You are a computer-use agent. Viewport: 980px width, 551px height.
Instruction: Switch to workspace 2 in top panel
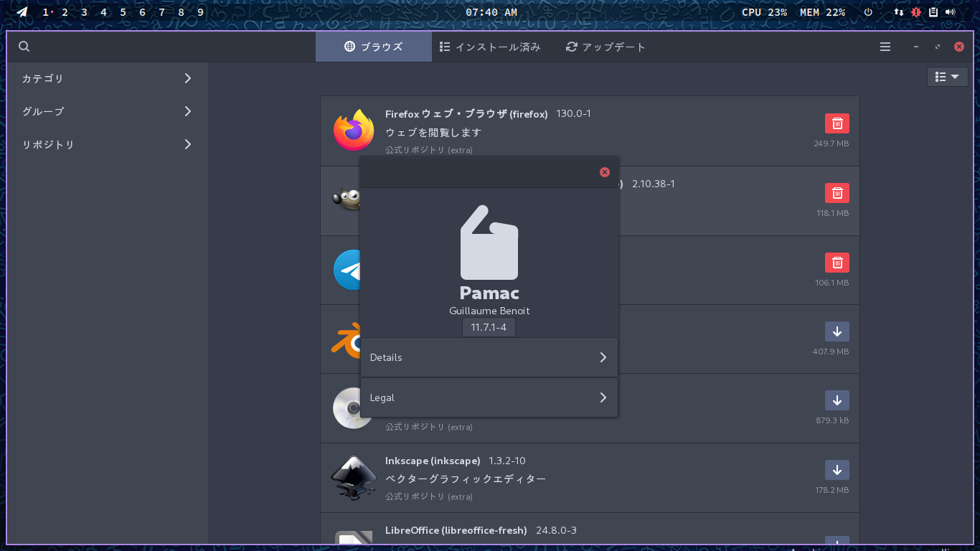click(x=65, y=12)
